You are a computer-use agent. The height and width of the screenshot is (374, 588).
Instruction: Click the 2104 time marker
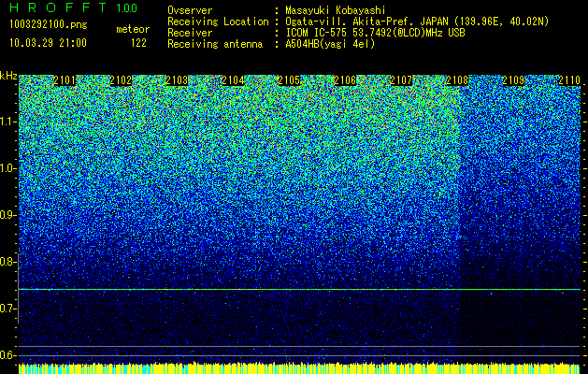233,80
